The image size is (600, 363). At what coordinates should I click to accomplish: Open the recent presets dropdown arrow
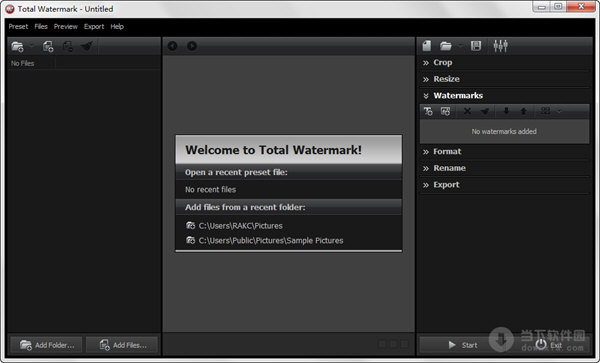[460, 46]
